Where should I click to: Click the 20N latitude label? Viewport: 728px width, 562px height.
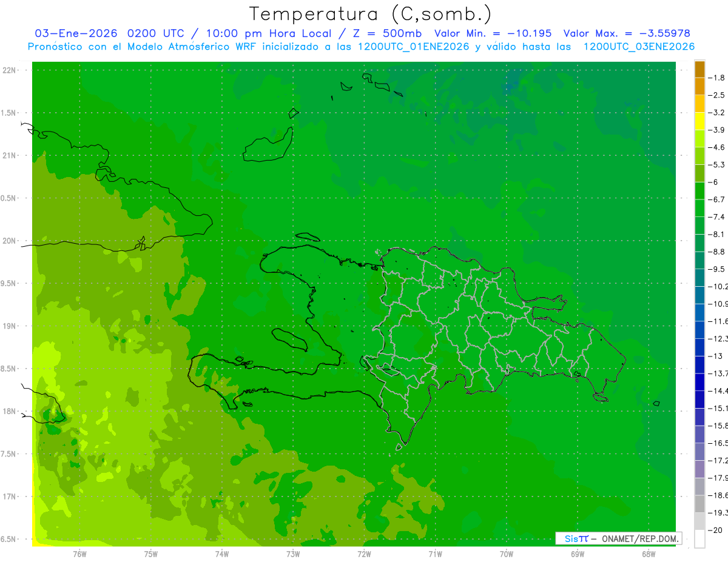[x=10, y=241]
